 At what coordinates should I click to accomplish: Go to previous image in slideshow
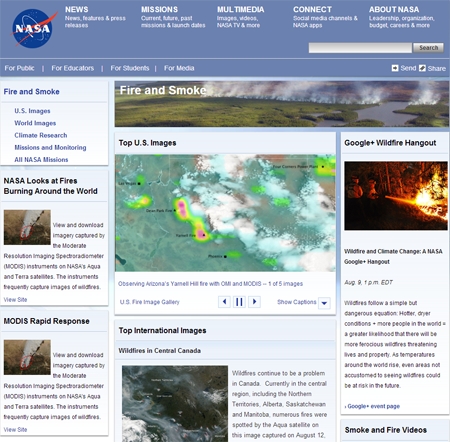[224, 302]
